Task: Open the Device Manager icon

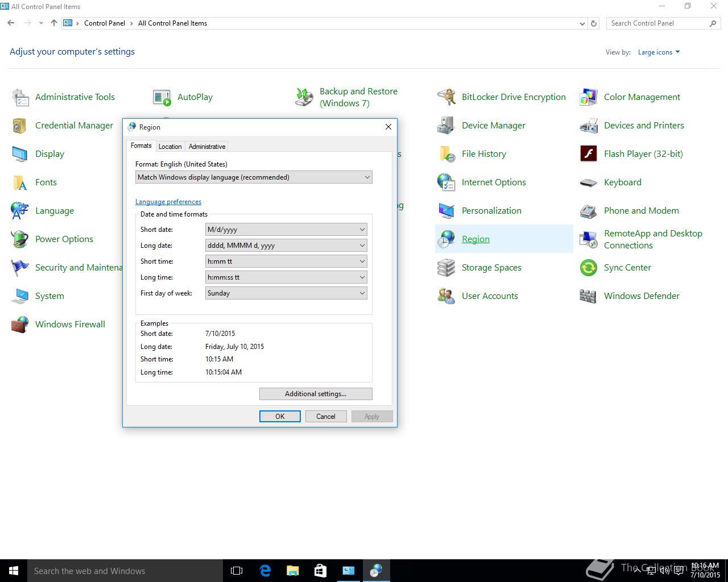Action: (x=446, y=126)
